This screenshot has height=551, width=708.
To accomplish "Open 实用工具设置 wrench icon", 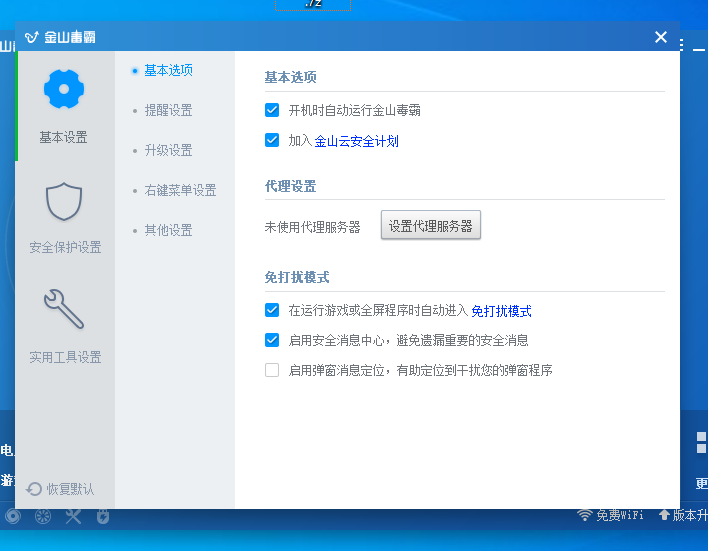I will 64,309.
